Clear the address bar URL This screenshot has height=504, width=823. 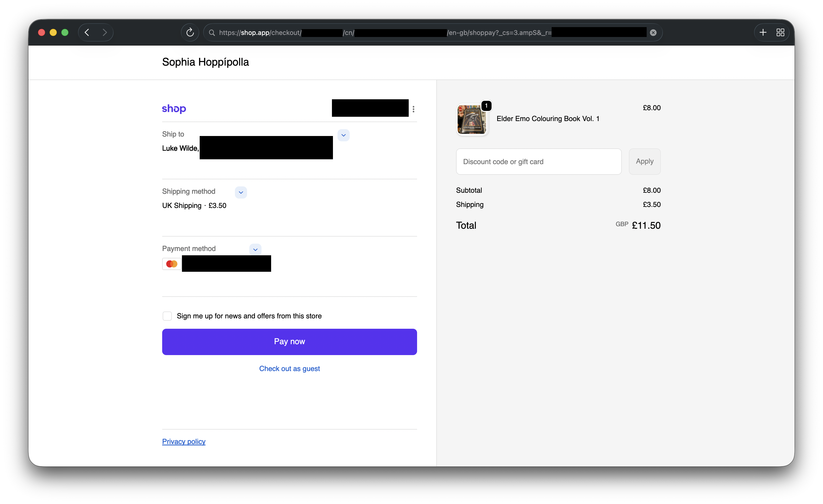[653, 32]
